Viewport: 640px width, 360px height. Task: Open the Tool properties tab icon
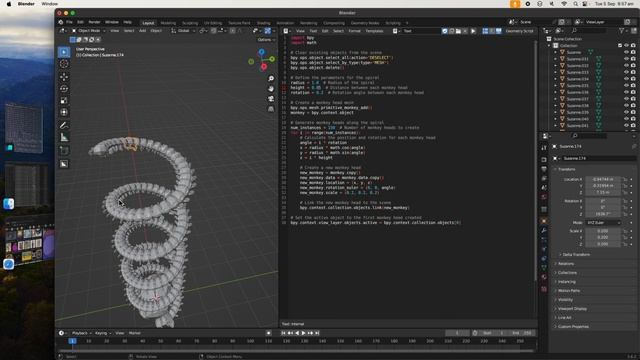pos(544,148)
